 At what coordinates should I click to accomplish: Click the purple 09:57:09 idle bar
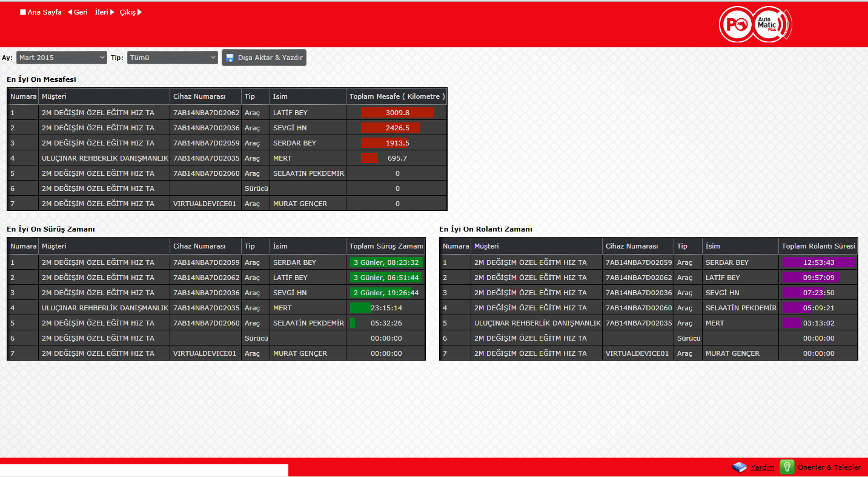pos(810,278)
